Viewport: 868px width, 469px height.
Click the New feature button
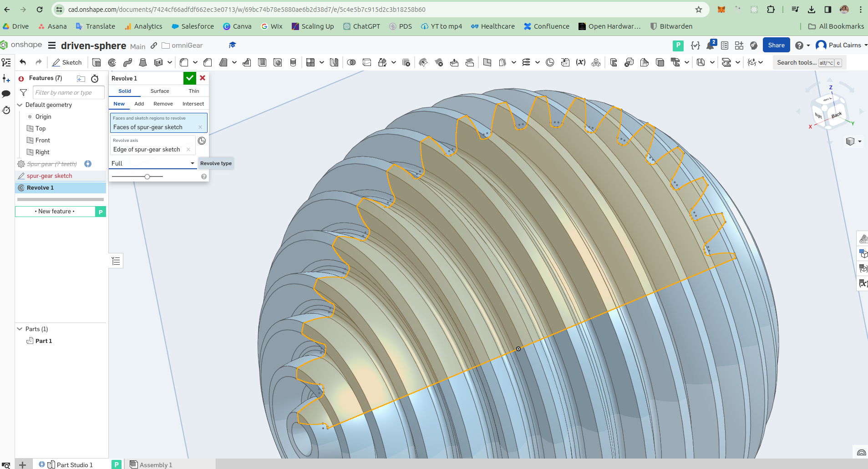[55, 212]
